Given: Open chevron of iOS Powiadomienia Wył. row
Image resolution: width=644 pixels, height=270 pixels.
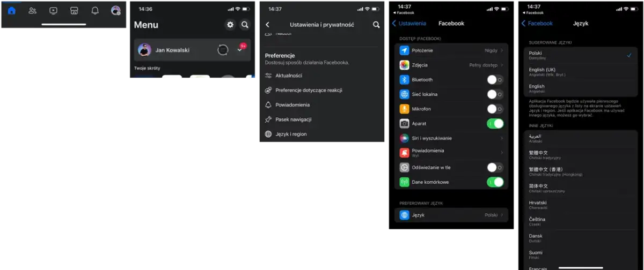Looking at the screenshot, I should 502,153.
